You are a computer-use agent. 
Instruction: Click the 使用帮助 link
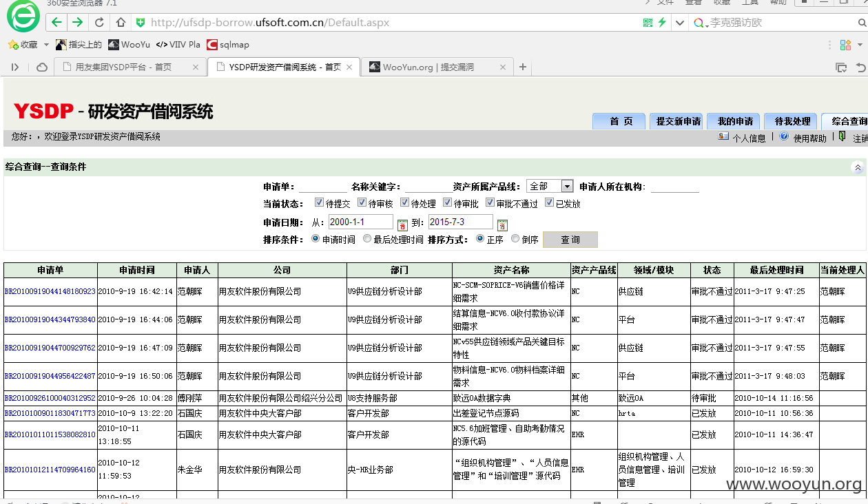pyautogui.click(x=809, y=138)
